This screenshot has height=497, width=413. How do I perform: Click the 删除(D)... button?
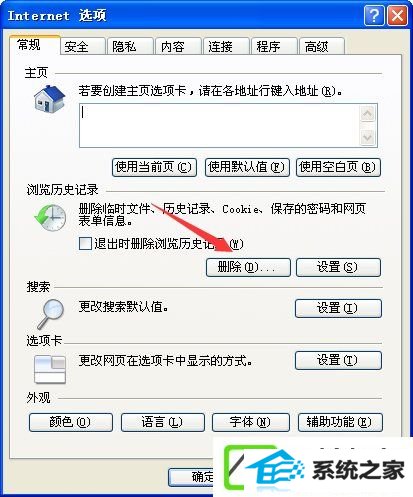pyautogui.click(x=248, y=267)
